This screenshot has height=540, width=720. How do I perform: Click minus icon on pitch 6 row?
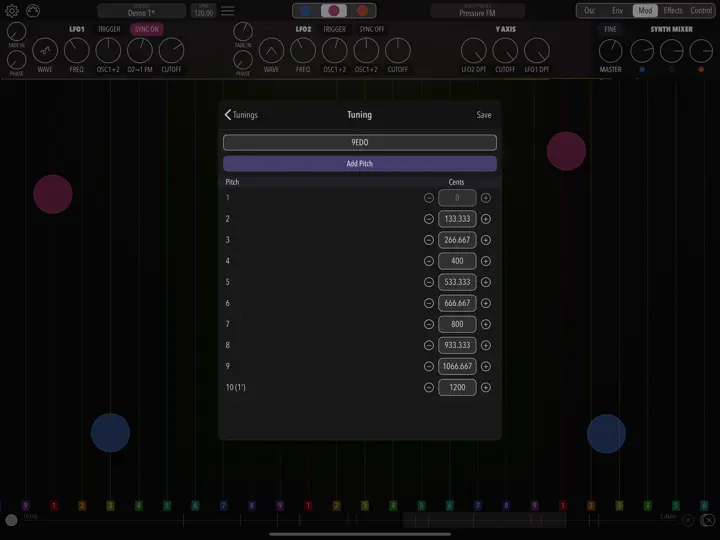(429, 303)
